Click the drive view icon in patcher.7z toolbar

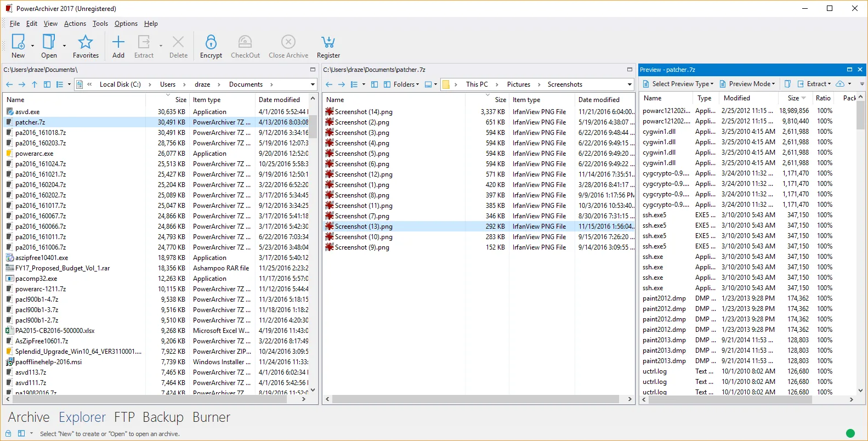pyautogui.click(x=428, y=84)
